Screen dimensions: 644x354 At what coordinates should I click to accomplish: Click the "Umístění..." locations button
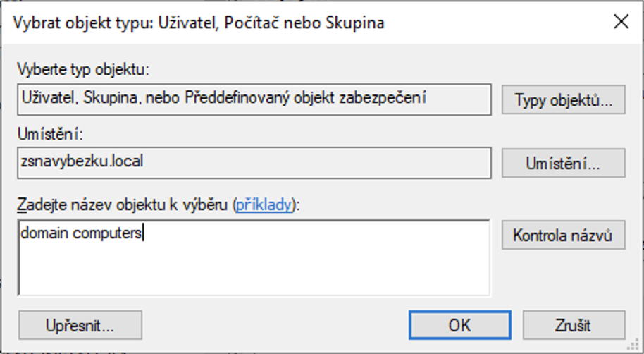pyautogui.click(x=563, y=163)
